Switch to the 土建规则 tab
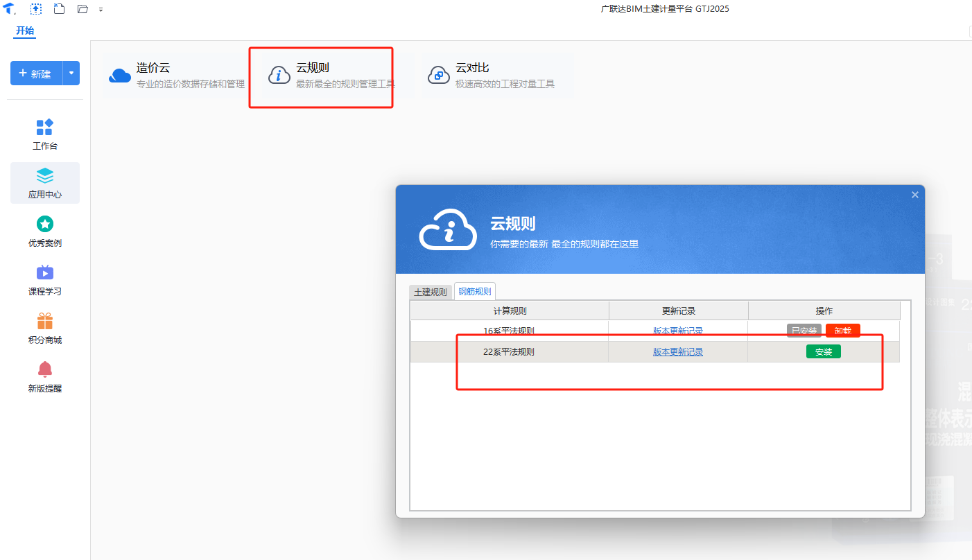The image size is (972, 560). tap(431, 292)
